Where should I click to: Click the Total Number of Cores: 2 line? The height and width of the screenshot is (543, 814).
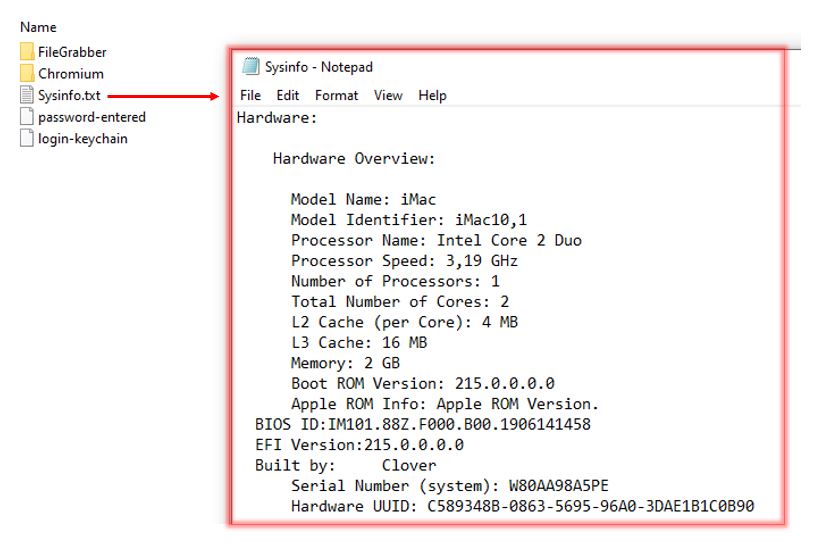tap(400, 302)
